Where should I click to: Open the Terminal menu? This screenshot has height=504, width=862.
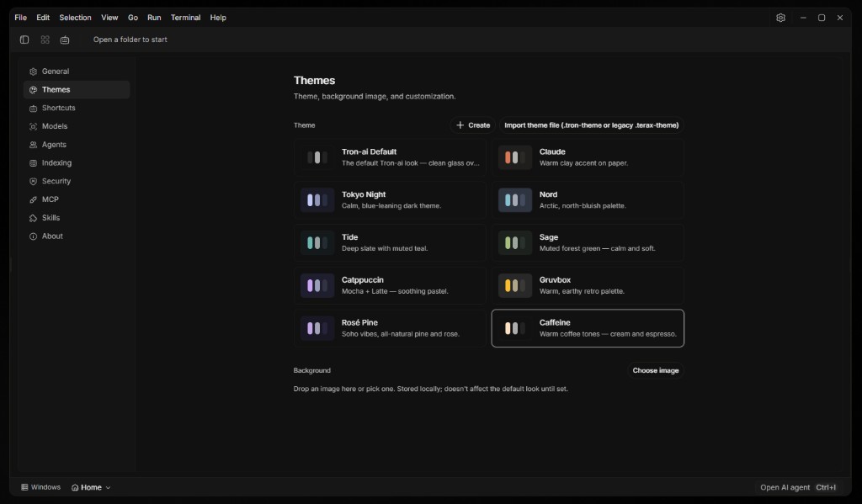185,18
